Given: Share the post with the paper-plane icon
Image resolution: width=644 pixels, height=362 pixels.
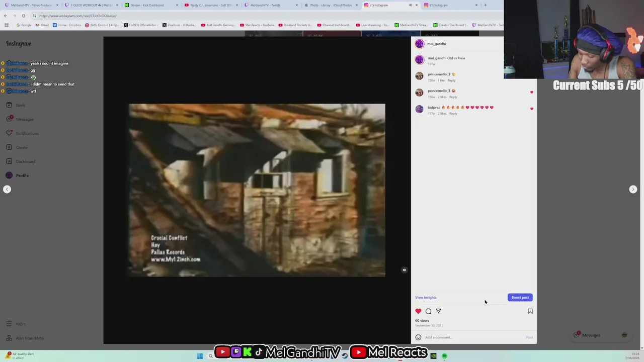Looking at the screenshot, I should point(438,311).
